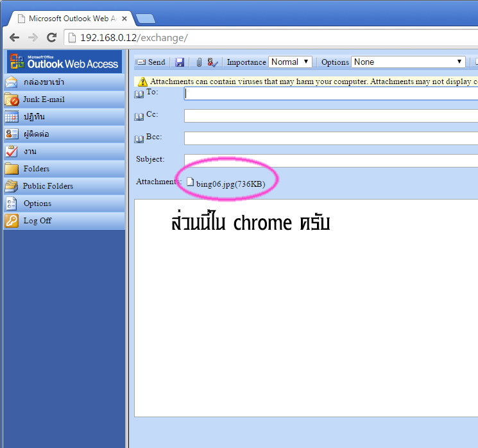The image size is (478, 448).
Task: Click into the Subject field
Action: 331,160
